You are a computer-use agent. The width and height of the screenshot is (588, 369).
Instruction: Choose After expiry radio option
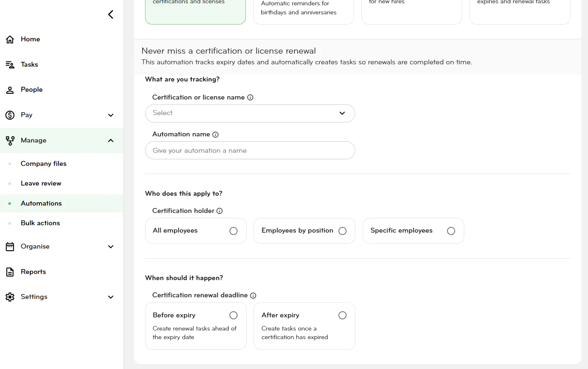click(x=343, y=315)
